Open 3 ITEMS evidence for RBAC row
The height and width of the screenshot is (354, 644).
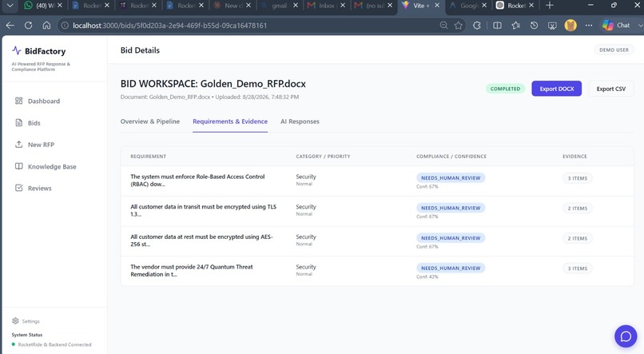coord(577,178)
